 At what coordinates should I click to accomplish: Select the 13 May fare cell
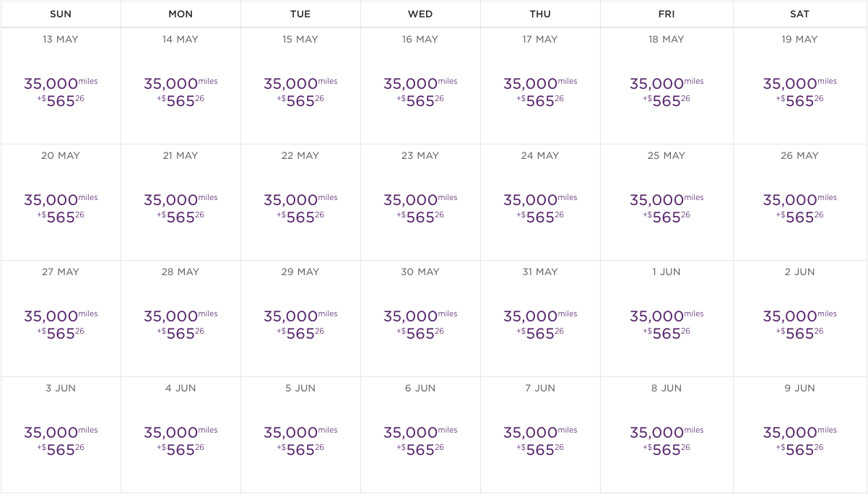coord(61,92)
